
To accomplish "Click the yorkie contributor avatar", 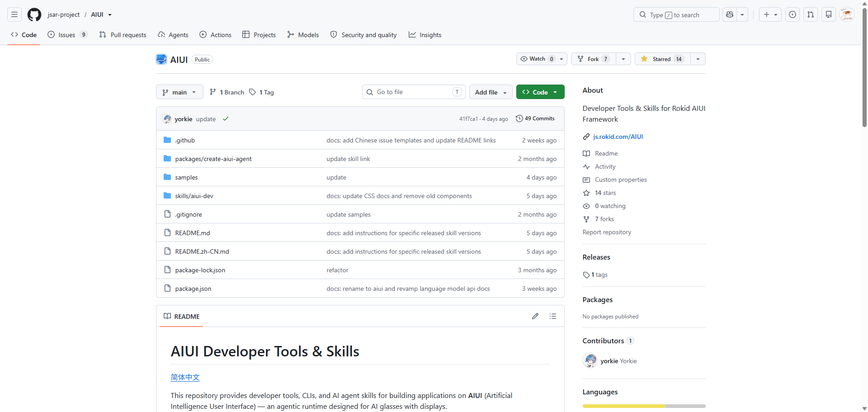I will pyautogui.click(x=590, y=361).
